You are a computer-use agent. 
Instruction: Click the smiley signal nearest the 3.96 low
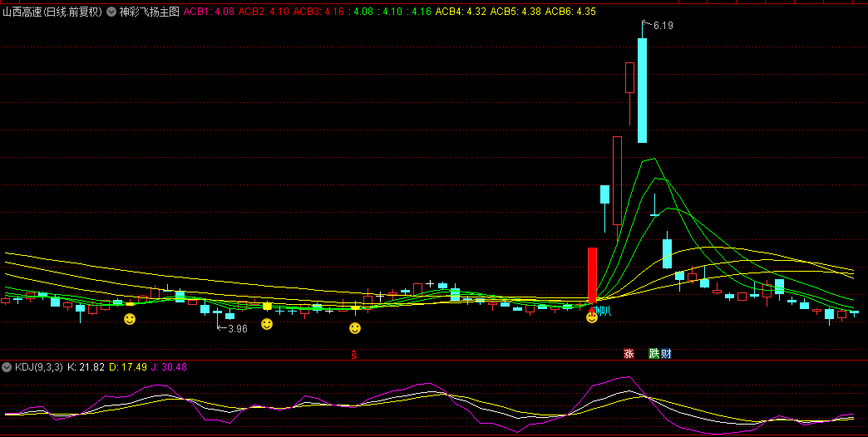[x=267, y=324]
